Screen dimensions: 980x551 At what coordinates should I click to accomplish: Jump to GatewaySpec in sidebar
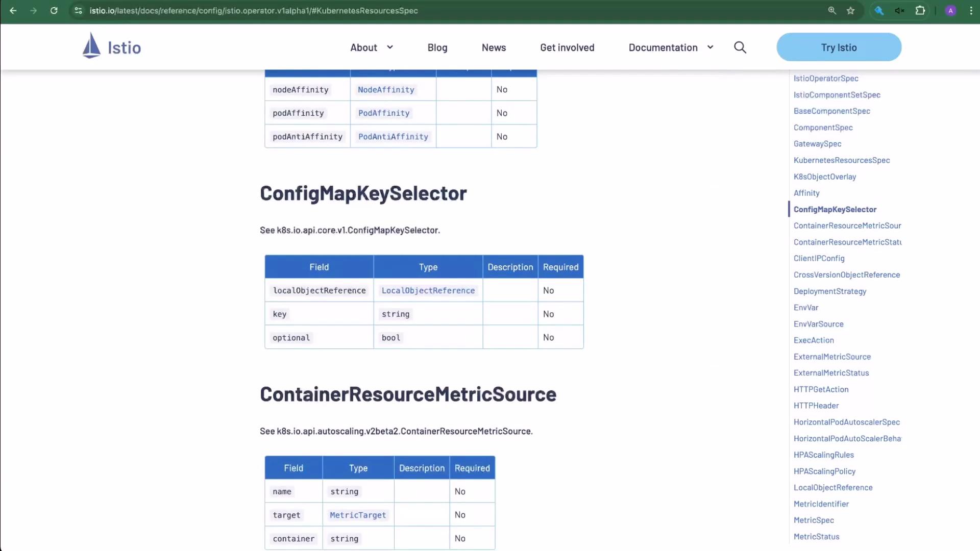(x=817, y=144)
